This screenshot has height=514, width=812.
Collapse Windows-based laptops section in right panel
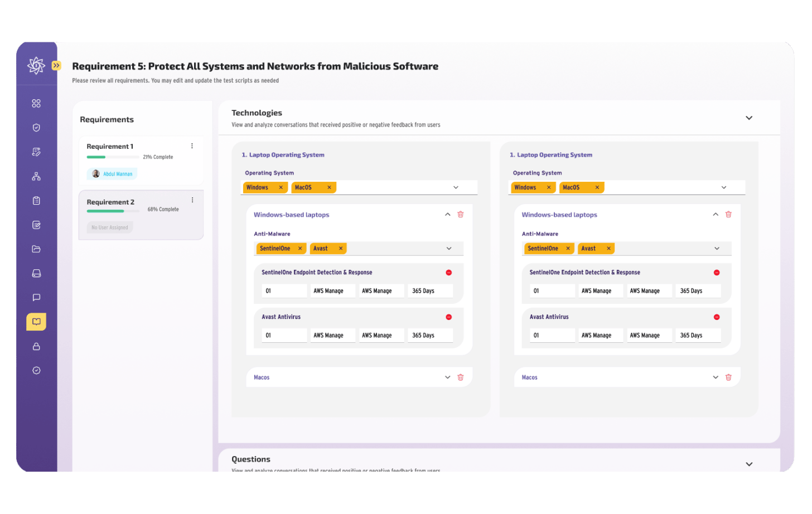tap(716, 215)
